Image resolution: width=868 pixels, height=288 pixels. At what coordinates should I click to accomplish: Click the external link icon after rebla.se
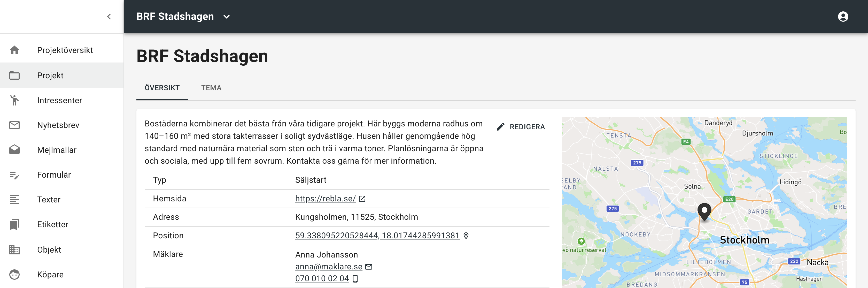(362, 199)
